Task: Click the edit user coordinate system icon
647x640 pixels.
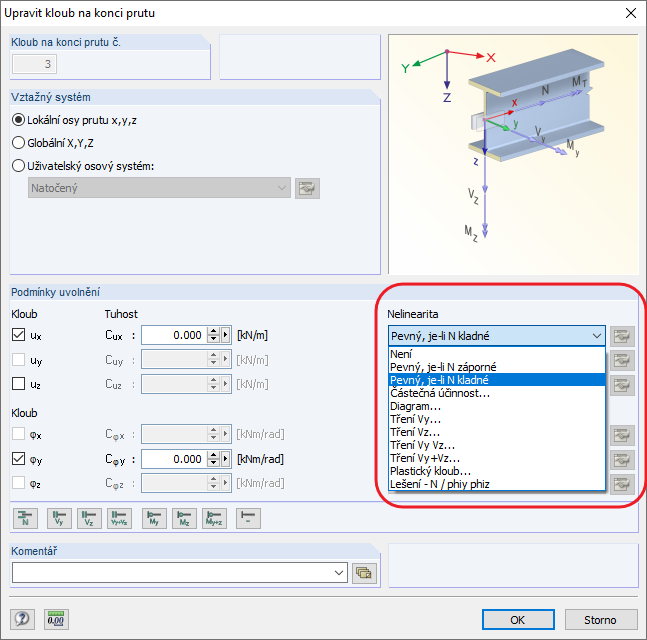Action: [307, 188]
